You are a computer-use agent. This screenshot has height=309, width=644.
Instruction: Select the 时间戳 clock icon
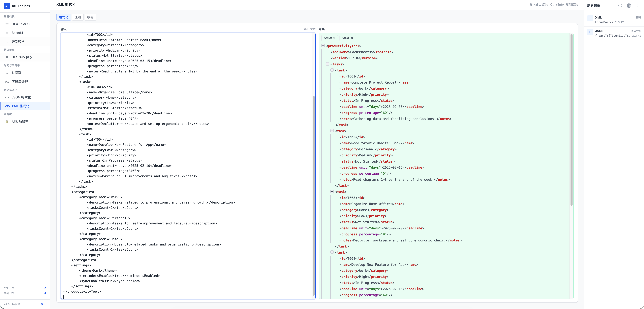click(x=7, y=73)
